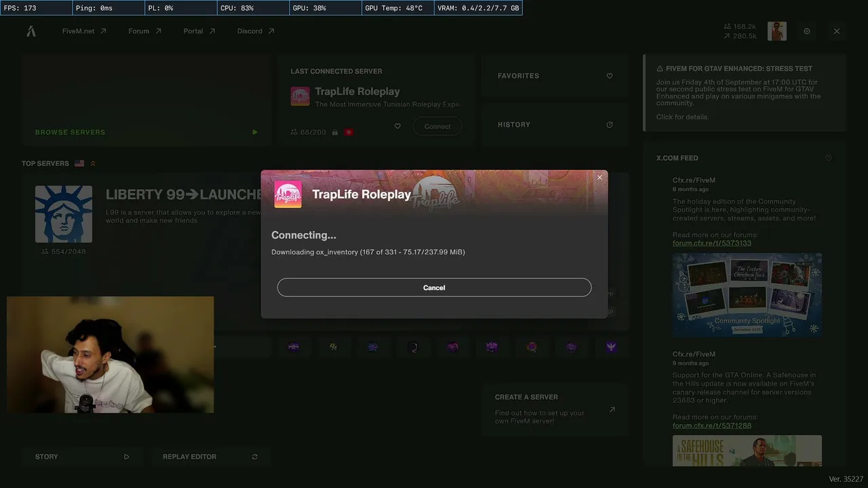Click the TrapLife logo in the connecting dialog

(288, 195)
